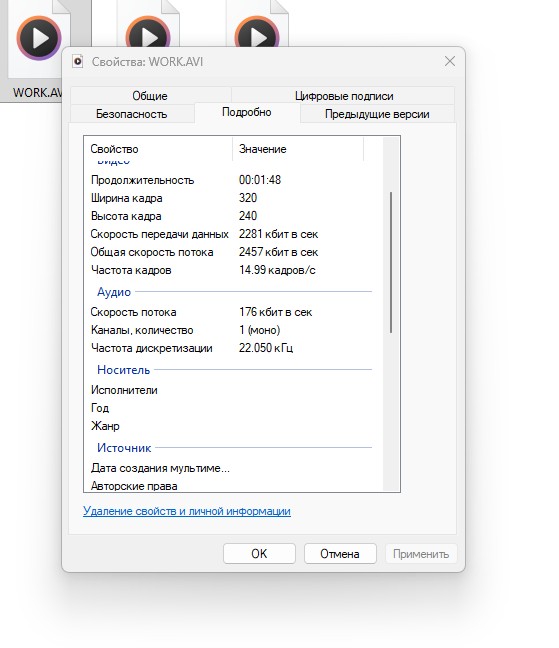Select the Частота дискретизации row

click(x=231, y=348)
